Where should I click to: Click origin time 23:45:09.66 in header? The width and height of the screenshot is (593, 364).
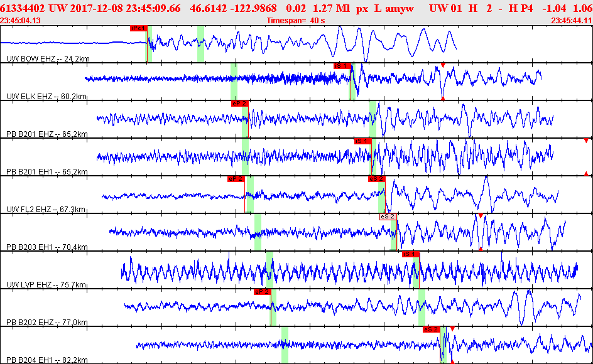tap(153, 8)
